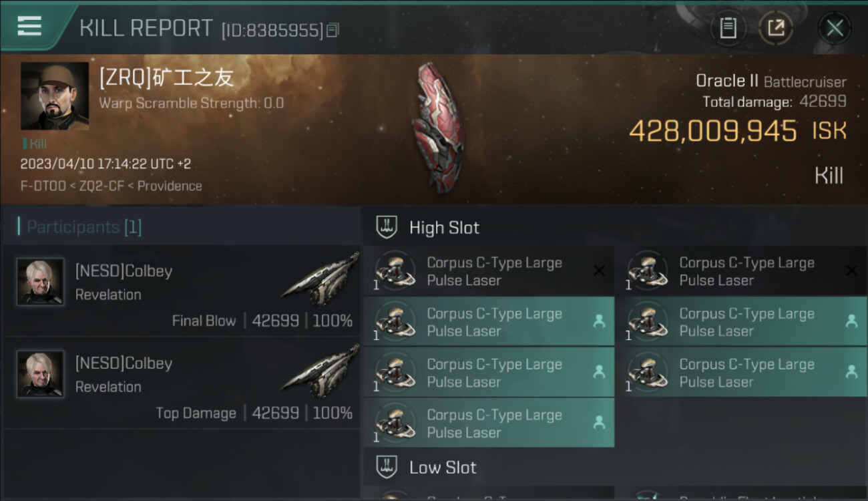Open the clipboard notes icon

click(x=728, y=28)
